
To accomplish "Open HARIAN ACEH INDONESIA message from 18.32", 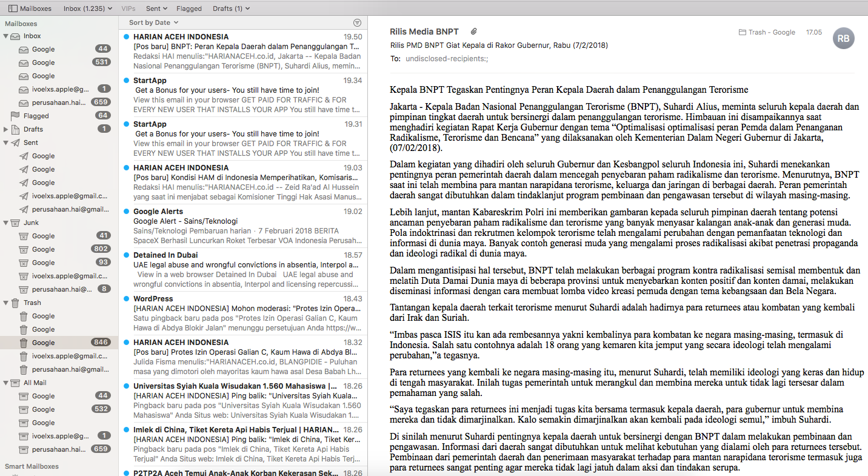I will tap(243, 357).
